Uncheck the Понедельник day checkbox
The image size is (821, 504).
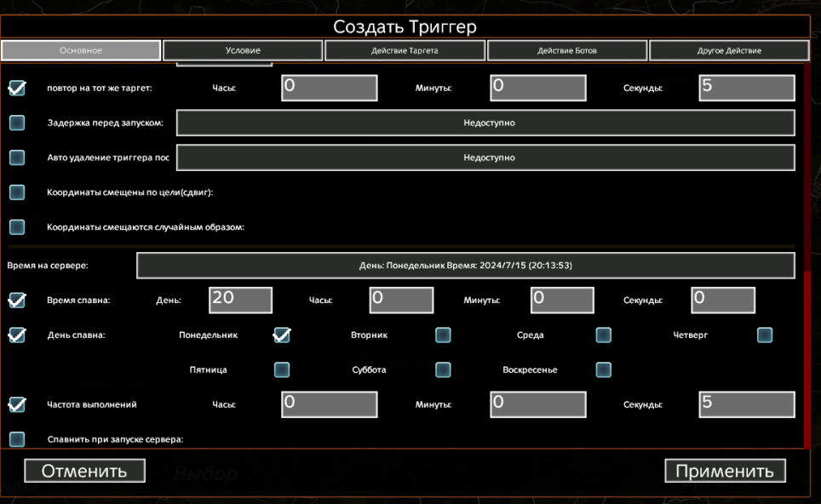(282, 335)
